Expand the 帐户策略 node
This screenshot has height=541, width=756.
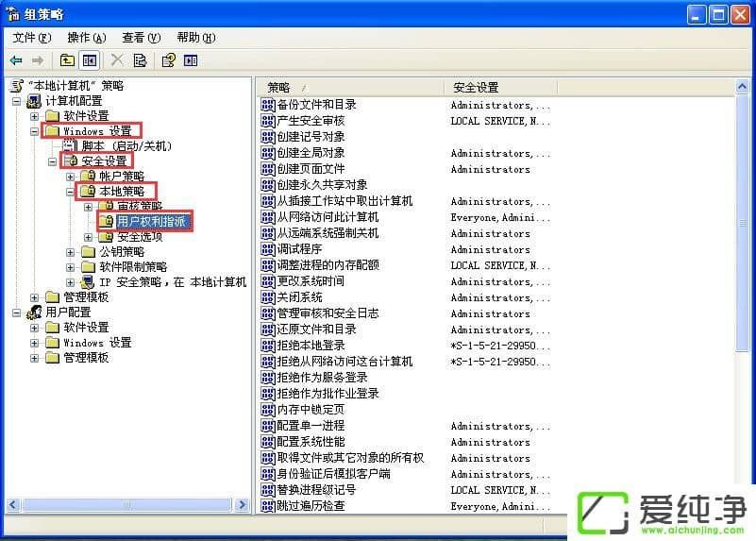71,177
